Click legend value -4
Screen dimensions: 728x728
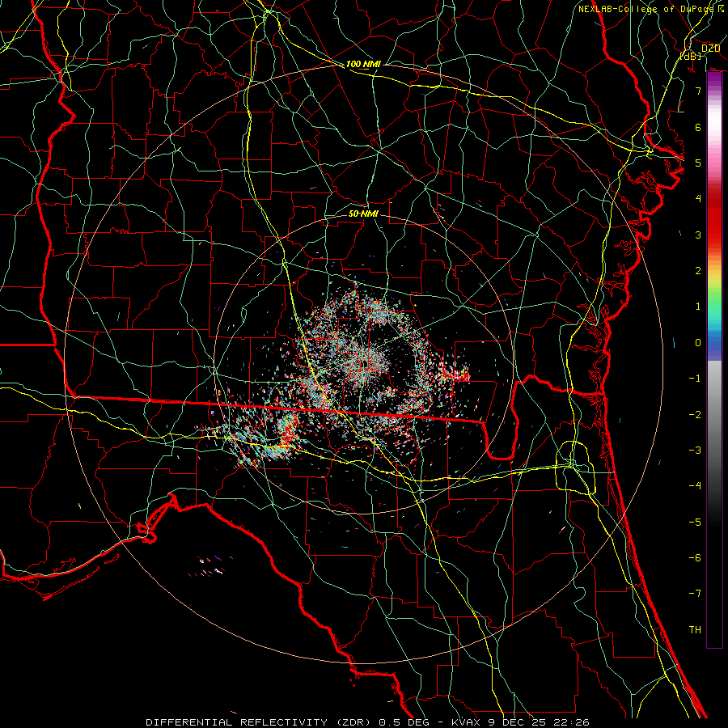click(695, 486)
